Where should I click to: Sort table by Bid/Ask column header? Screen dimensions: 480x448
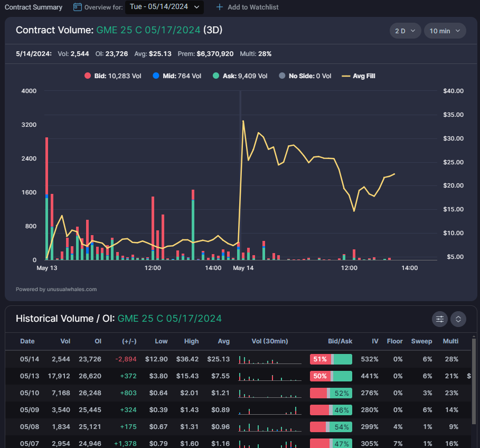340,341
